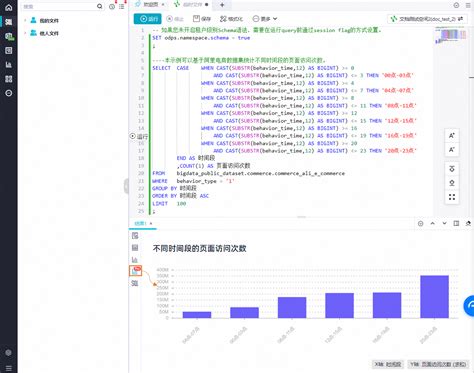Click the Stop (停止) toolbar button
This screenshot has height=373, width=474.
(175, 19)
